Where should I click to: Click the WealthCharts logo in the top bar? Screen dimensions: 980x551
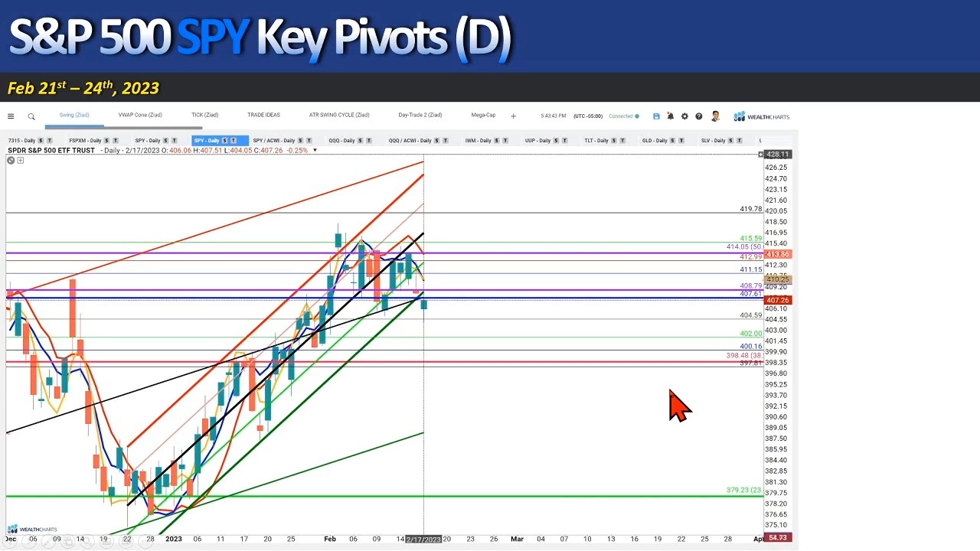[761, 116]
